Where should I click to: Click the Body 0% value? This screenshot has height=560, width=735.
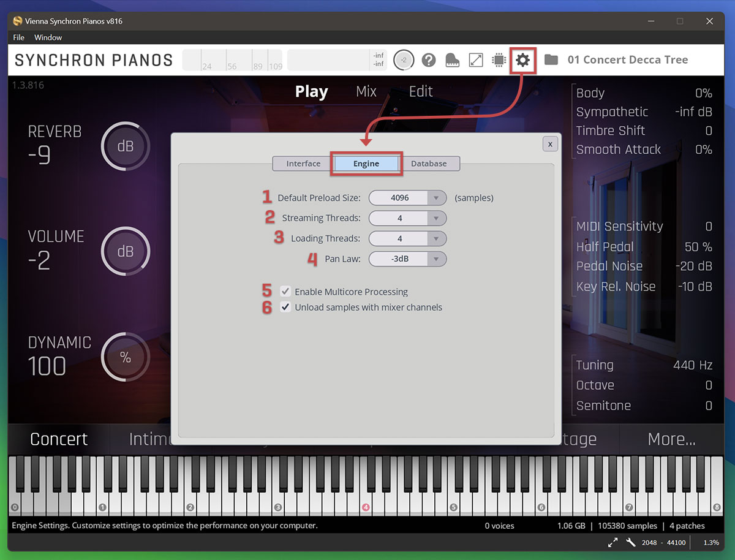pyautogui.click(x=703, y=93)
